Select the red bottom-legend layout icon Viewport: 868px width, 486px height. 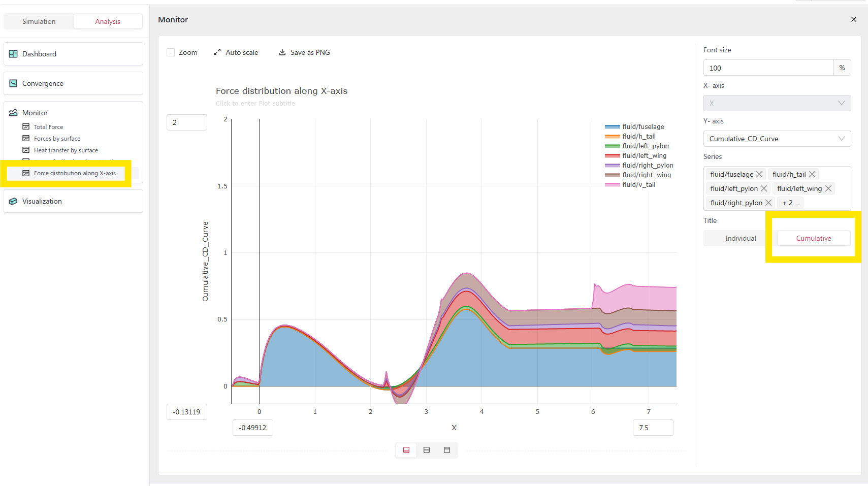pos(406,450)
